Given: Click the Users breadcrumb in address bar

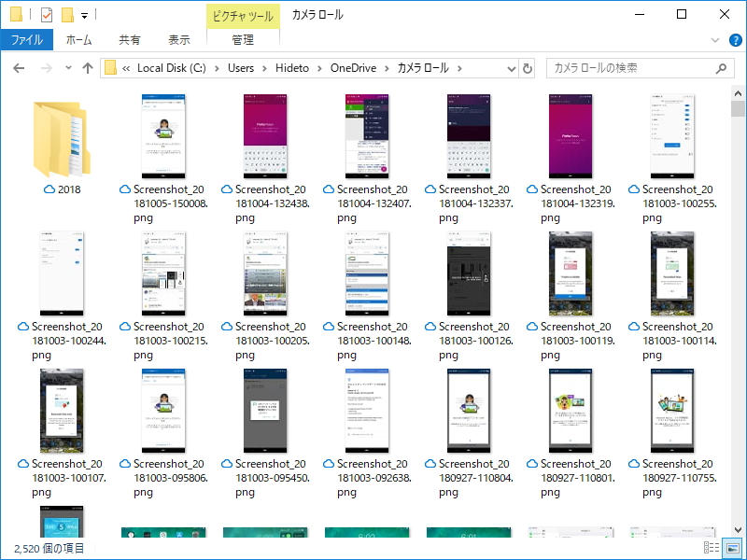Looking at the screenshot, I should (241, 67).
